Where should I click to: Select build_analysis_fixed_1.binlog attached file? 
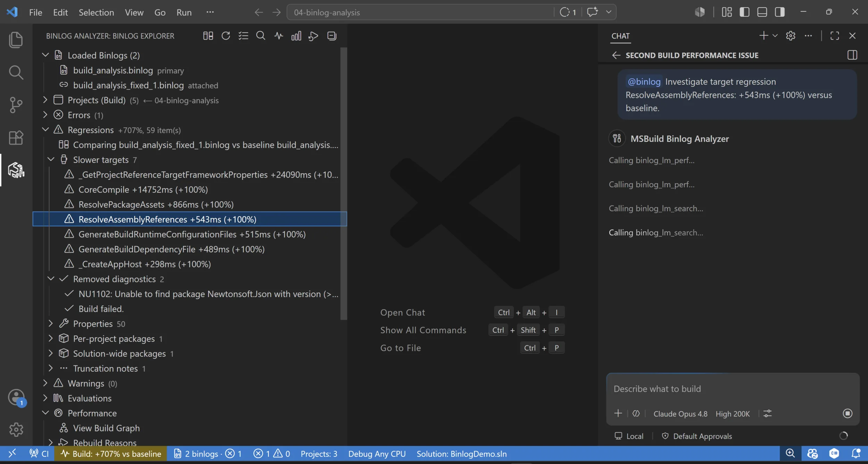click(x=190, y=85)
